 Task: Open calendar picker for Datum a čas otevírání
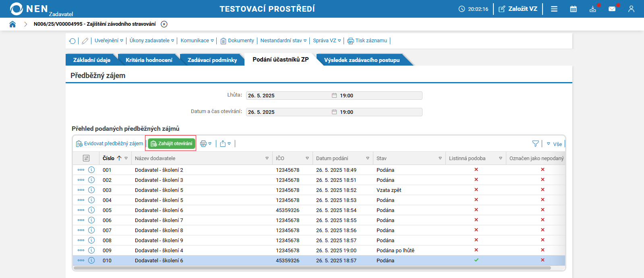(334, 112)
